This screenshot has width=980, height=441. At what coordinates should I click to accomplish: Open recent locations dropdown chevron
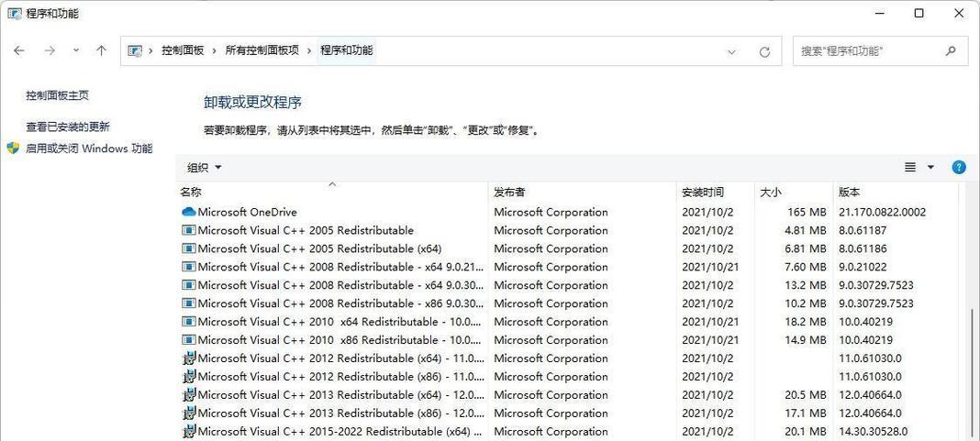76,50
